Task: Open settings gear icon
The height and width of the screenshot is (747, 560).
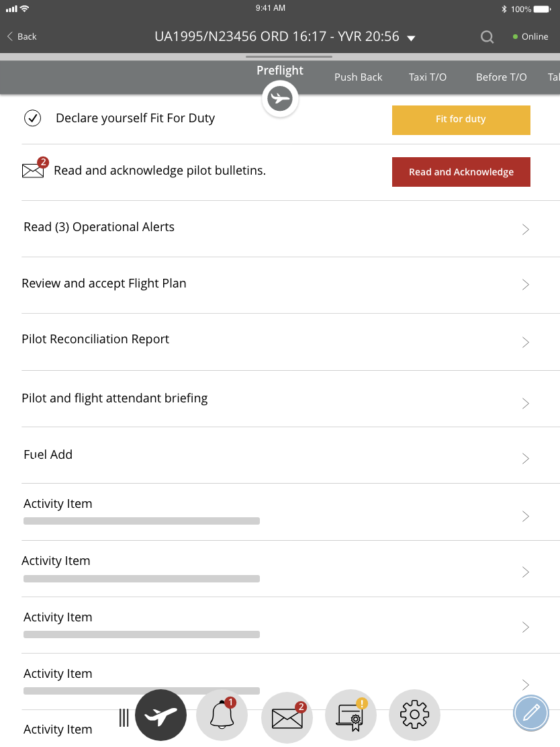Action: coord(414,715)
